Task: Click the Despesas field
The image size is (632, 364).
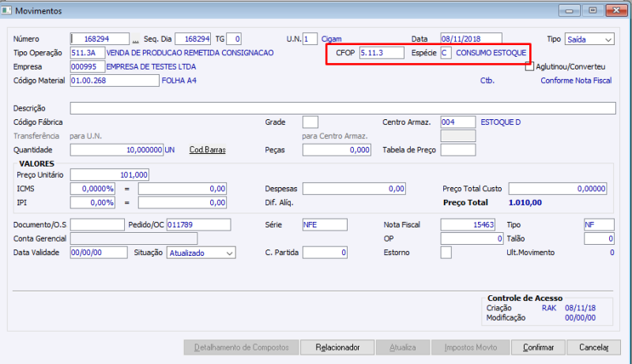Action: [x=354, y=189]
